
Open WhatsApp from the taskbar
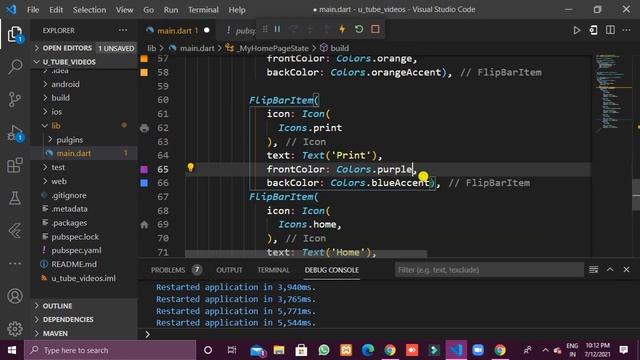click(324, 350)
